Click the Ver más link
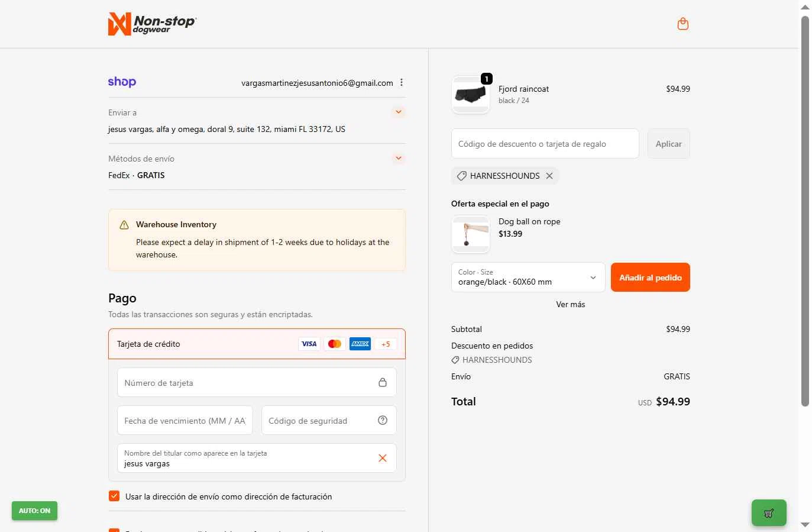Viewport: 812px width, 532px height. click(x=571, y=304)
